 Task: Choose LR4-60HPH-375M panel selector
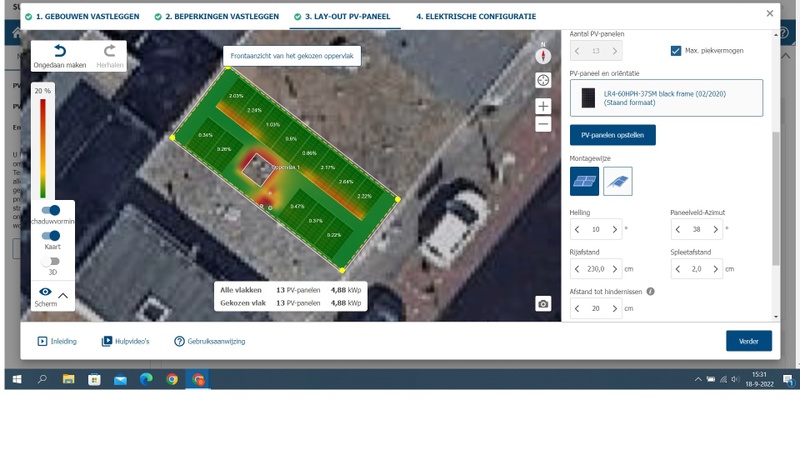[x=666, y=98]
